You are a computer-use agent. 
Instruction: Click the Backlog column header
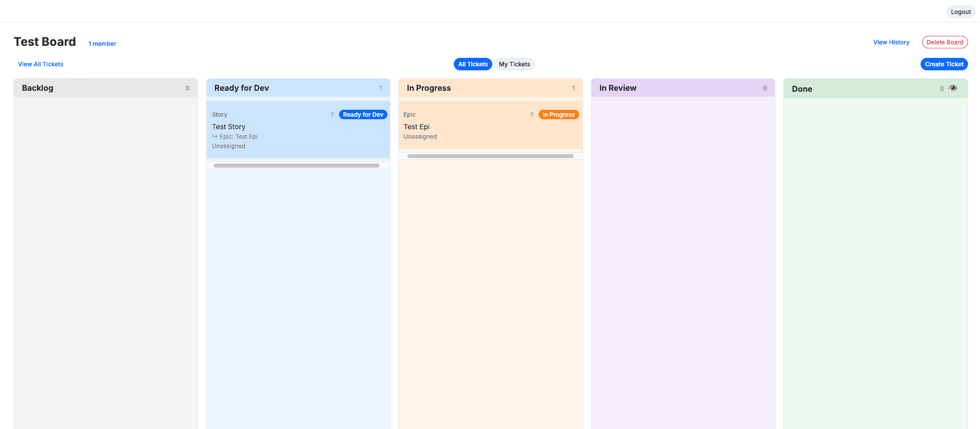click(x=106, y=88)
